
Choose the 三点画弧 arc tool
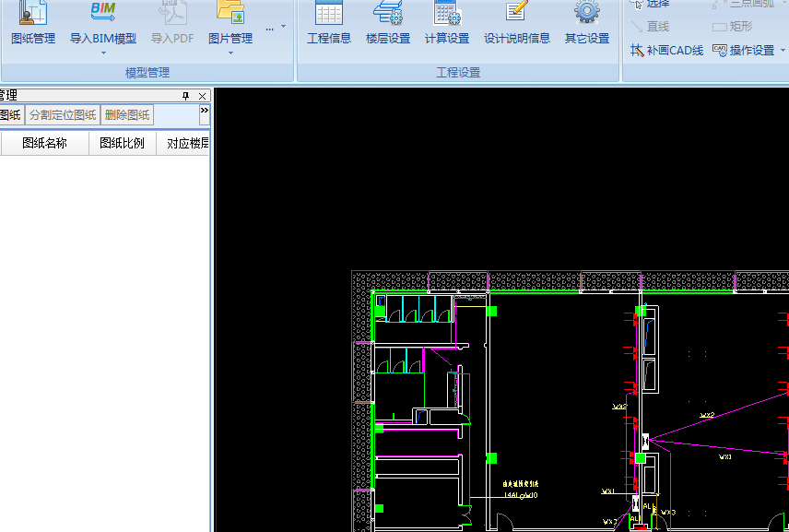(744, 4)
